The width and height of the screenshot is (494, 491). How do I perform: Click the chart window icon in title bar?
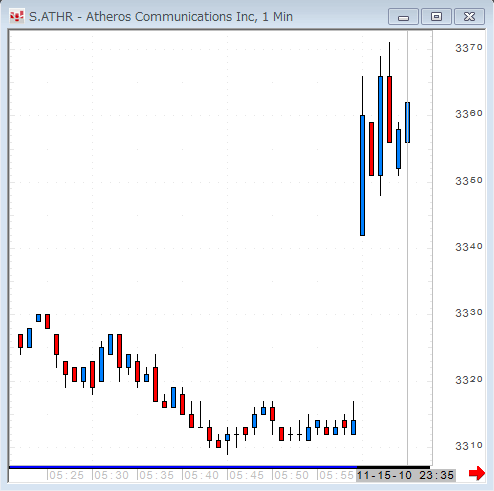point(17,16)
